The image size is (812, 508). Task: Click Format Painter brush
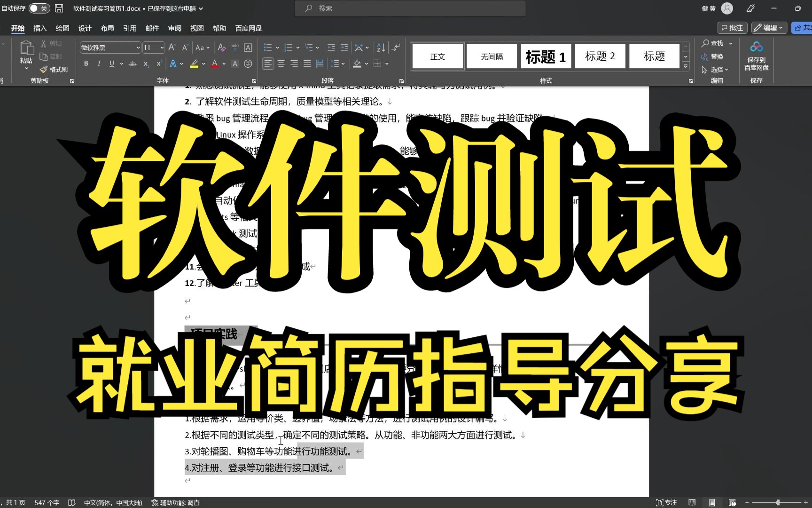point(54,69)
